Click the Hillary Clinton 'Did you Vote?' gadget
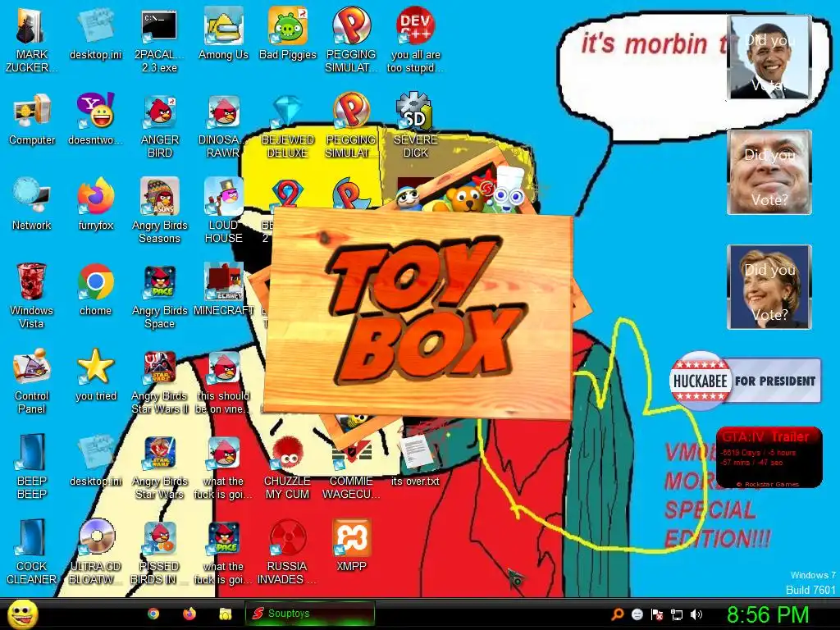The image size is (840, 630). coord(769,286)
